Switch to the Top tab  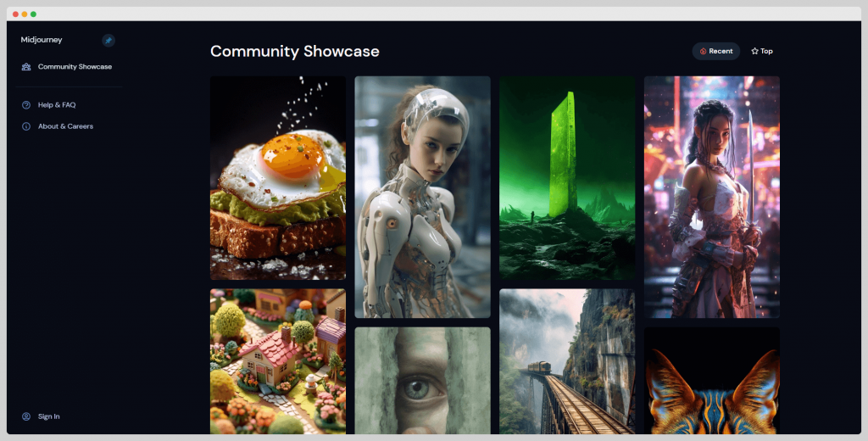click(762, 52)
